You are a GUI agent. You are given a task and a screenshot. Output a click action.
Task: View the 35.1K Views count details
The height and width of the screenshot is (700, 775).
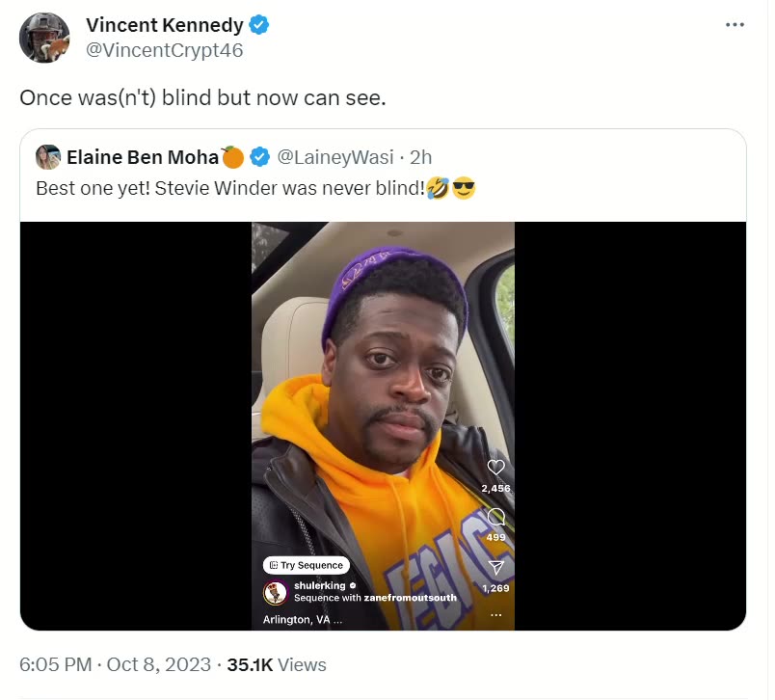coord(277,665)
